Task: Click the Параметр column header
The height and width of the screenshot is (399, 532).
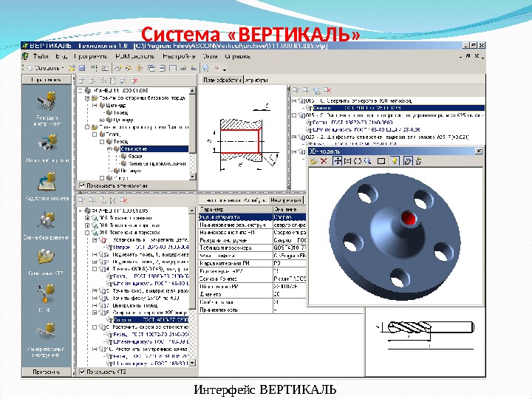Action: tap(236, 209)
